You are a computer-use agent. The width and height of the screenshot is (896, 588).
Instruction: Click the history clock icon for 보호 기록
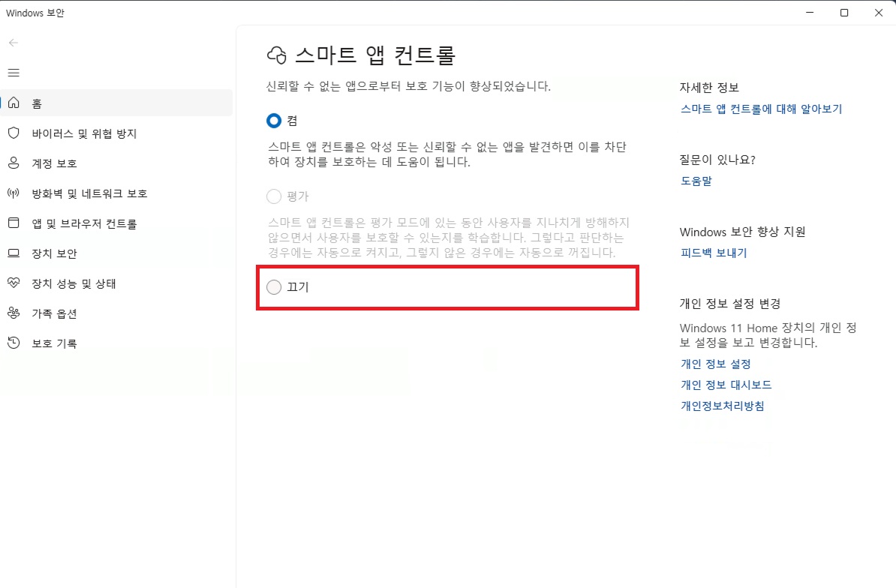[14, 343]
